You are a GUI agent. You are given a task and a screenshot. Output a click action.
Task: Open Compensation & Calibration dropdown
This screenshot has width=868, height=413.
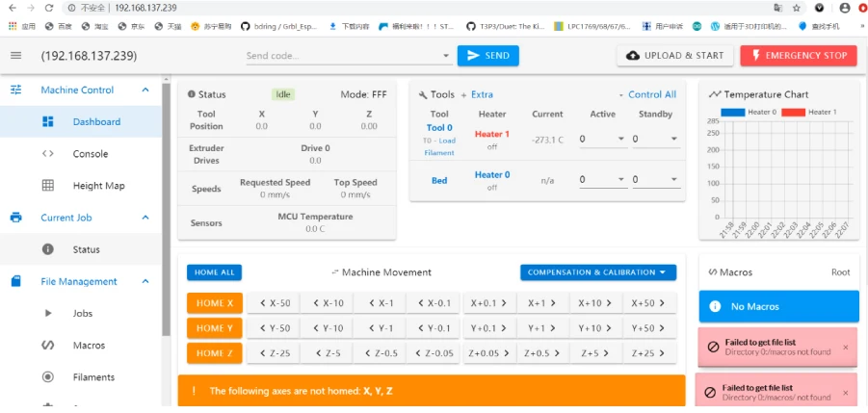coord(598,272)
